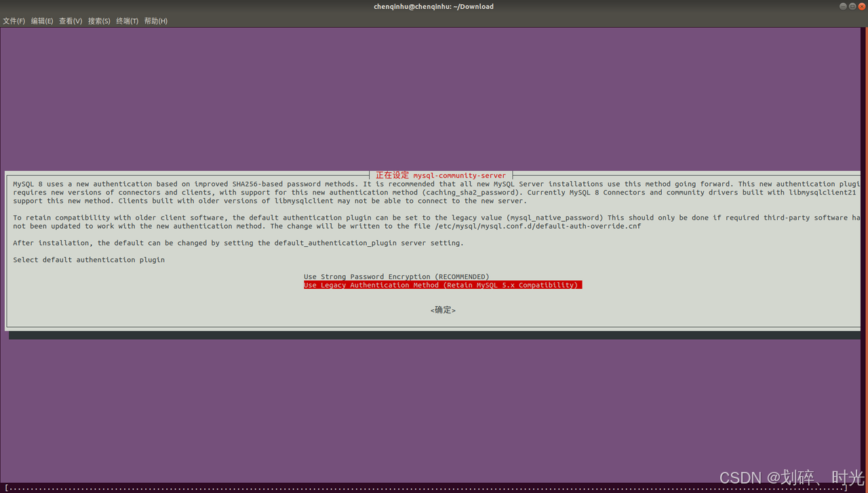Click the mysql-community-server dialog title
The image size is (868, 493).
[441, 175]
